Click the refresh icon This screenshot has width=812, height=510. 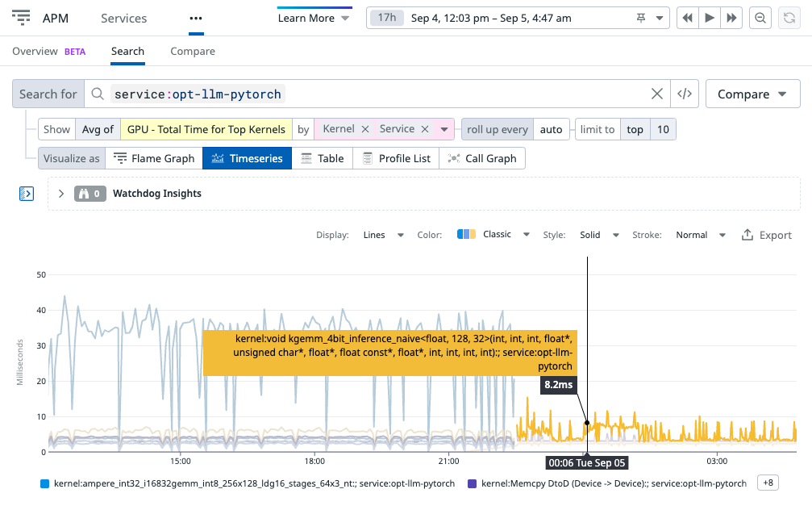(789, 18)
